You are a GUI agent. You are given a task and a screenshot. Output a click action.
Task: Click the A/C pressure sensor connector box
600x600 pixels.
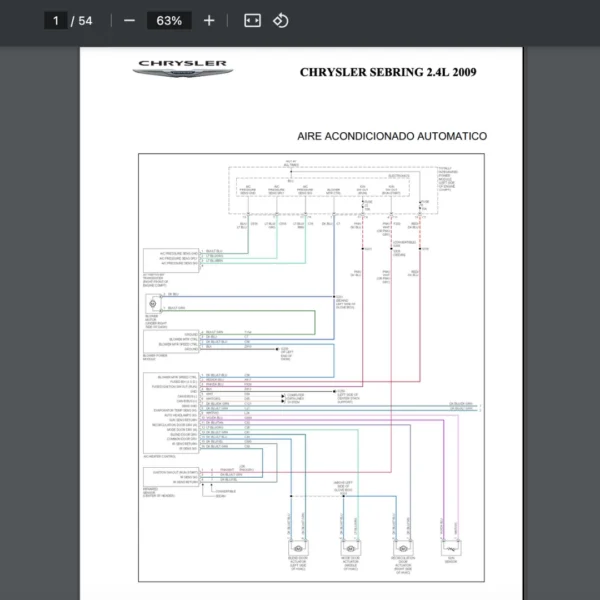coord(171,259)
